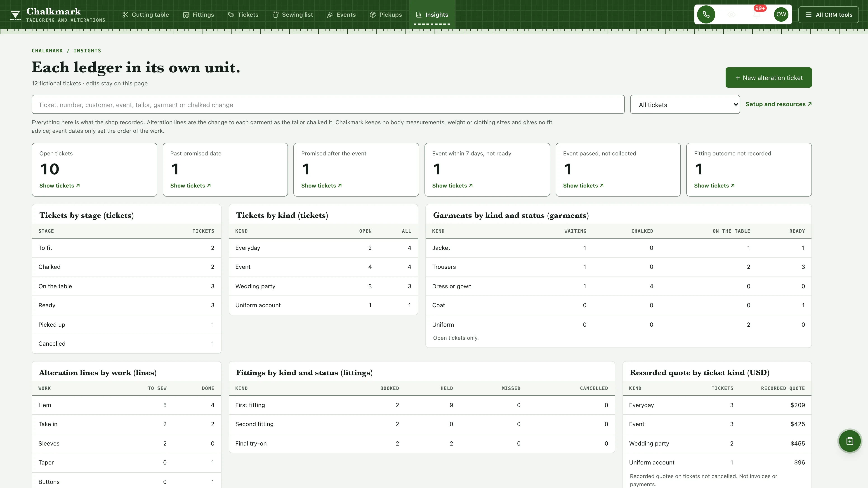Viewport: 868px width, 488px height.
Task: Click the 'Dress or gown' garment row
Action: [x=618, y=286]
